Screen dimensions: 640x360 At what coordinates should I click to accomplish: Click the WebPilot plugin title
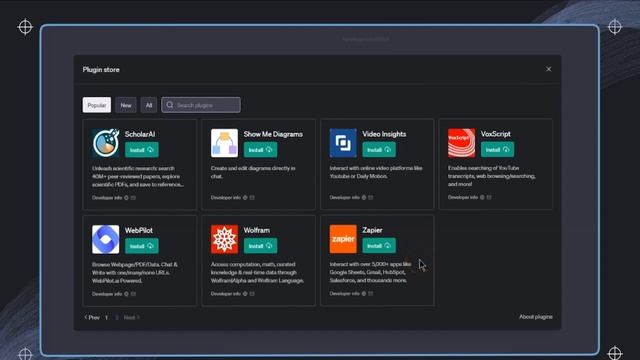click(139, 230)
